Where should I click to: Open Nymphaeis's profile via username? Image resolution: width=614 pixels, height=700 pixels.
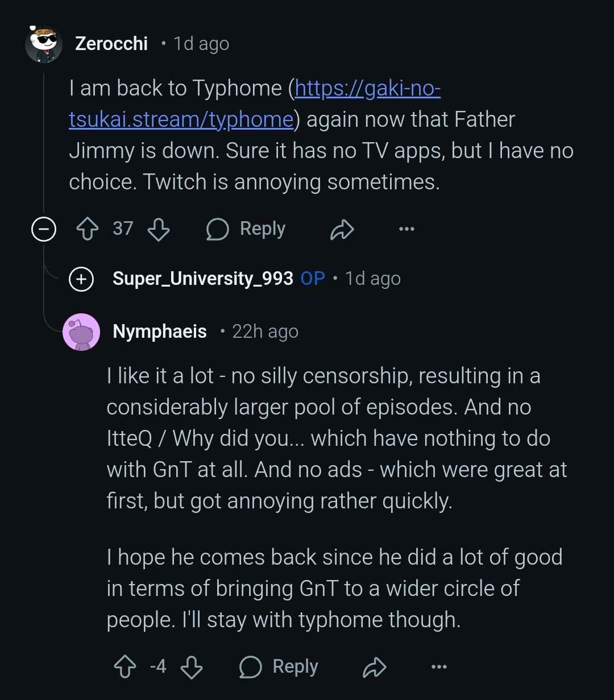click(160, 332)
